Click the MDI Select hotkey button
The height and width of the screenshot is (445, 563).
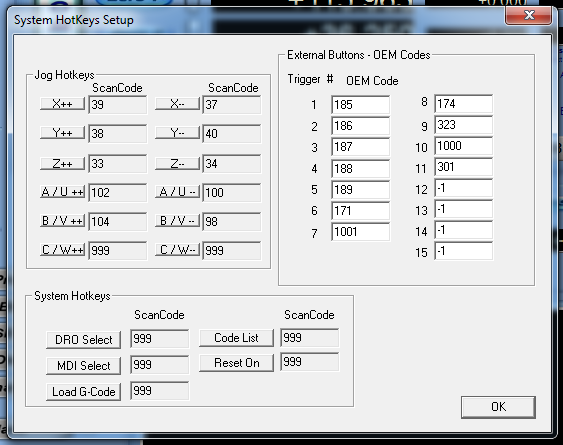(x=83, y=366)
